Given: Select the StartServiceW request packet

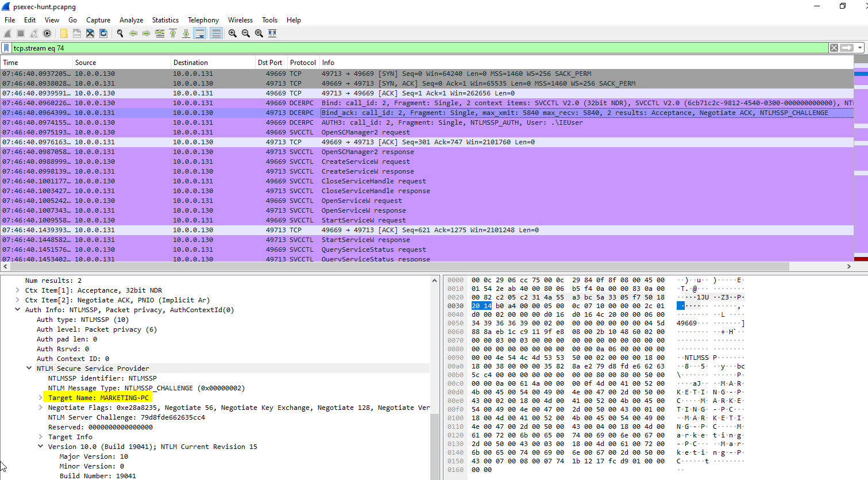Looking at the screenshot, I should tap(427, 220).
